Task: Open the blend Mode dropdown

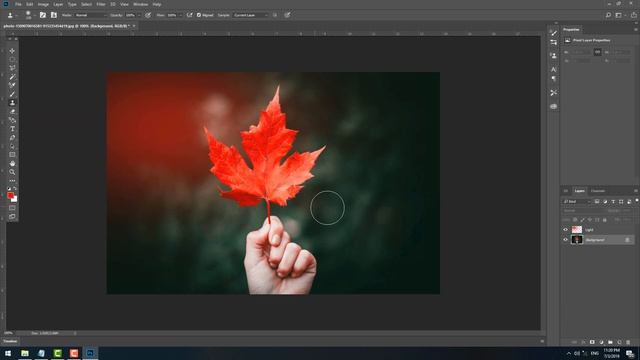Action: point(90,15)
